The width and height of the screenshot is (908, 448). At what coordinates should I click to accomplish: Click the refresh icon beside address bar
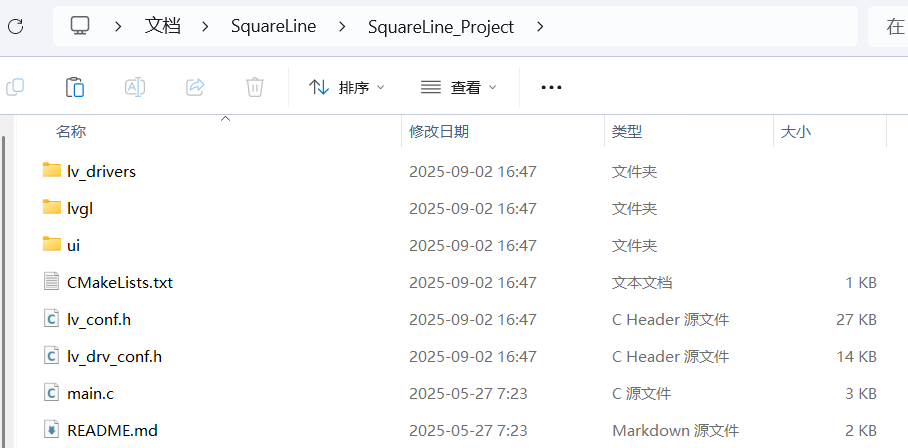tap(15, 27)
